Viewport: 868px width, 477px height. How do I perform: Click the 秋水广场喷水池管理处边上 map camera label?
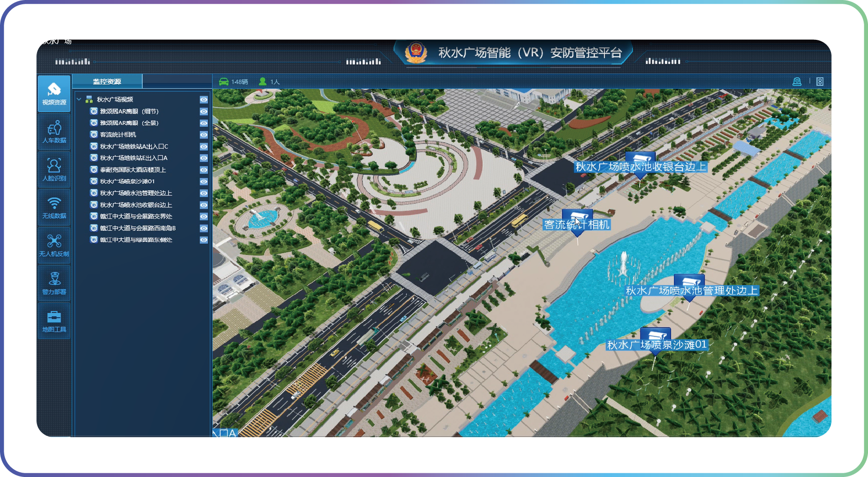click(x=691, y=291)
